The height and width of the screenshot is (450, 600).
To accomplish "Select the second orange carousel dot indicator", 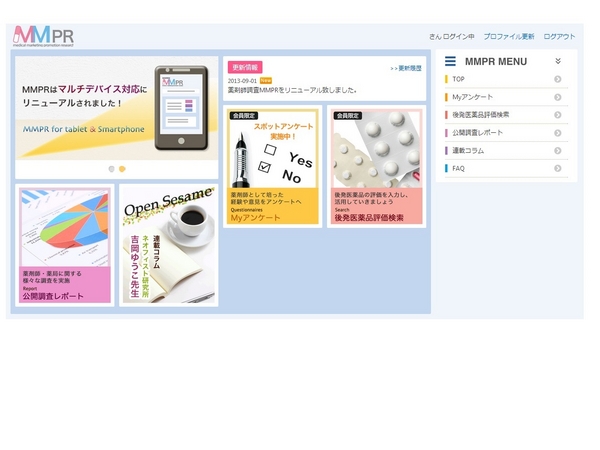I will pos(122,169).
